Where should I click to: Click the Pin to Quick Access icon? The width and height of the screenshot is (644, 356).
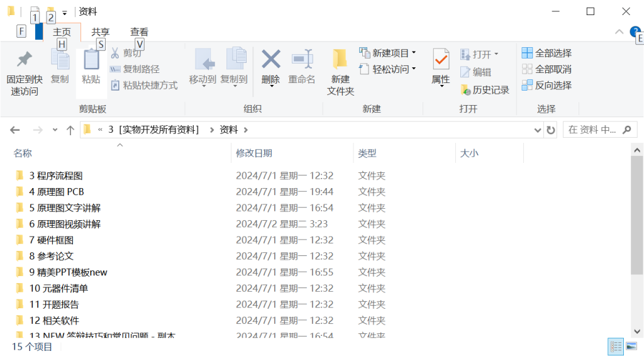click(25, 60)
